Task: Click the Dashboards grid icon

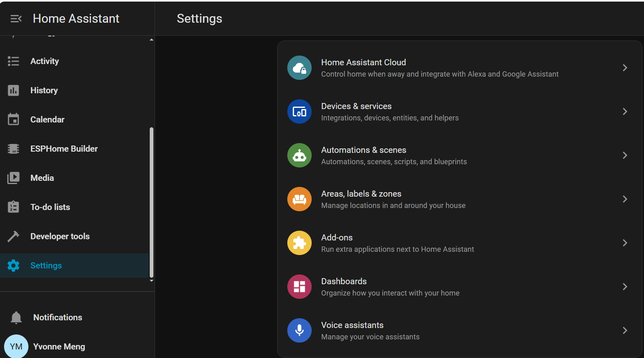Action: point(299,287)
